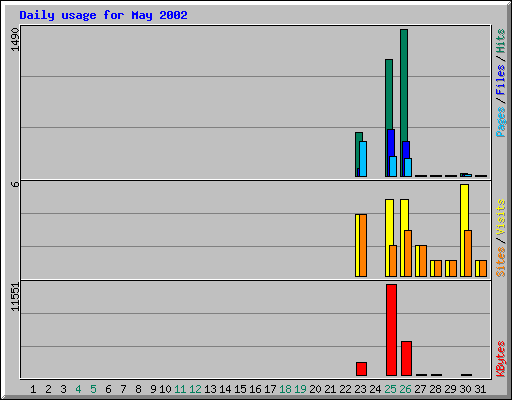This screenshot has width=512, height=400.
Task: Click the day 24 axis label
Action: pos(375,389)
